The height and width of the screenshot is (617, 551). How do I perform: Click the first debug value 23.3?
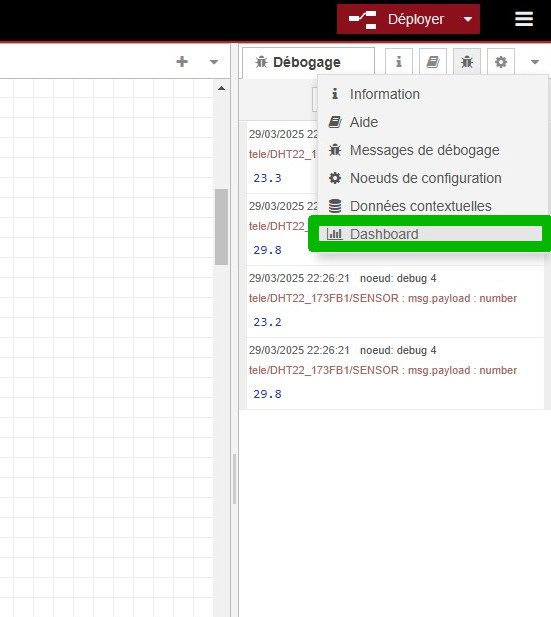(x=268, y=178)
